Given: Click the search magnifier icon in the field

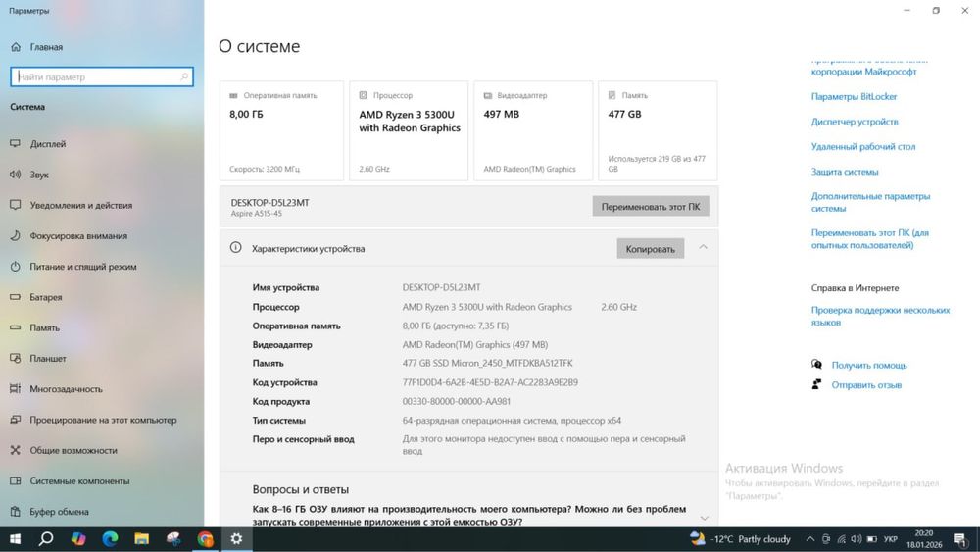Looking at the screenshot, I should point(184,76).
